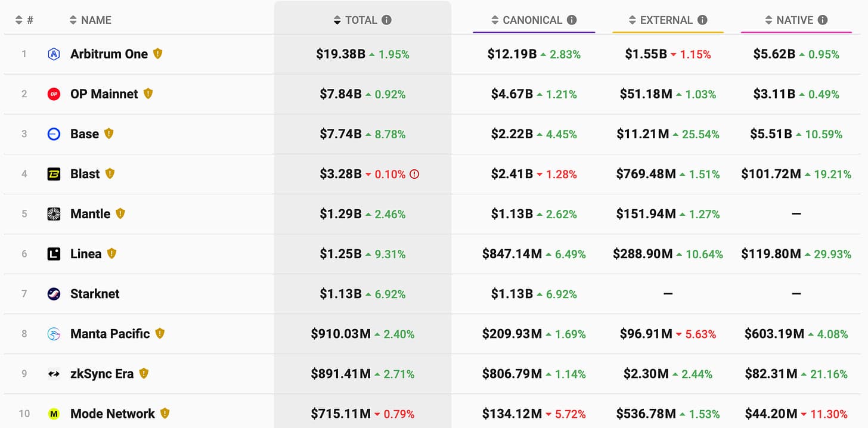Click the zkSync Era arrows logo
Image resolution: width=868 pixels, height=428 pixels.
pyautogui.click(x=54, y=374)
